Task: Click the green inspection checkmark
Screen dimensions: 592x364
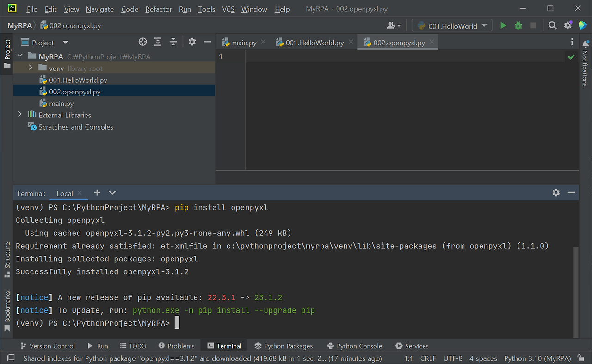Action: point(571,57)
